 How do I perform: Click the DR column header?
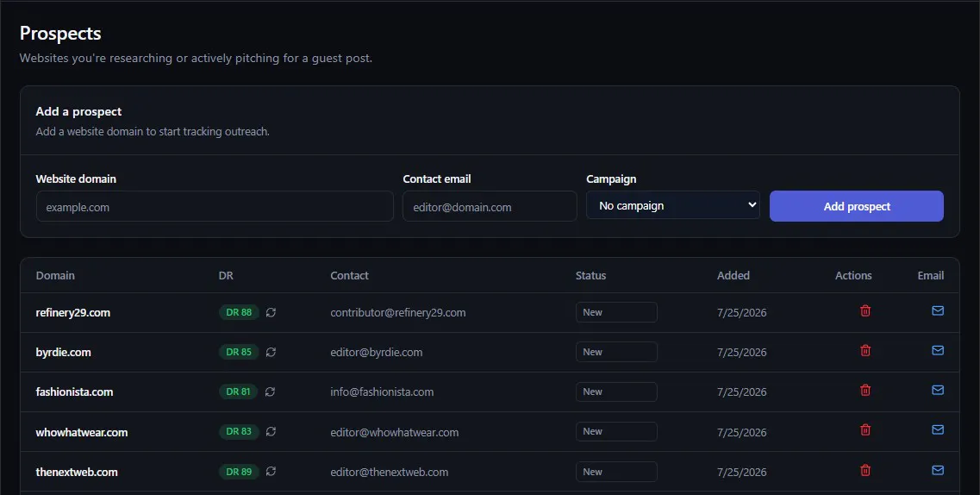coord(226,276)
